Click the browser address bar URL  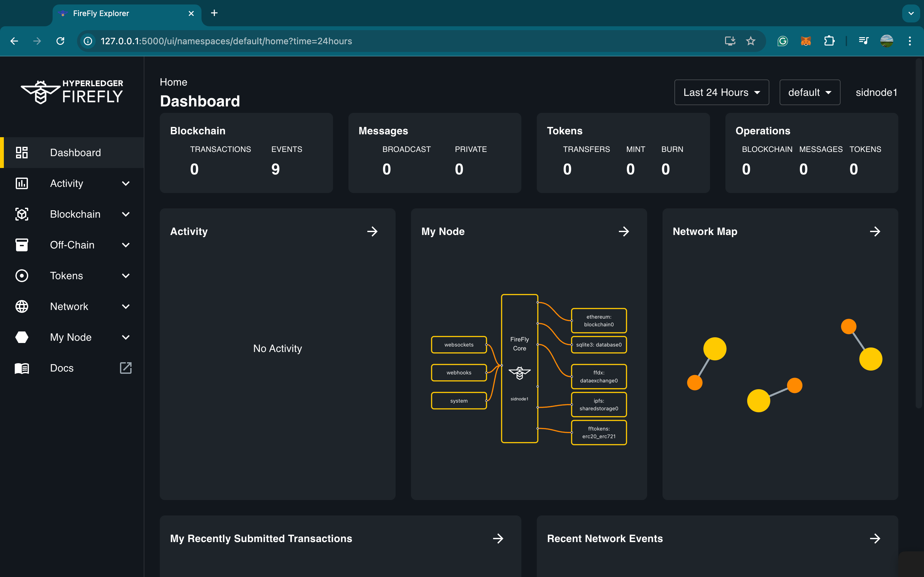[226, 41]
